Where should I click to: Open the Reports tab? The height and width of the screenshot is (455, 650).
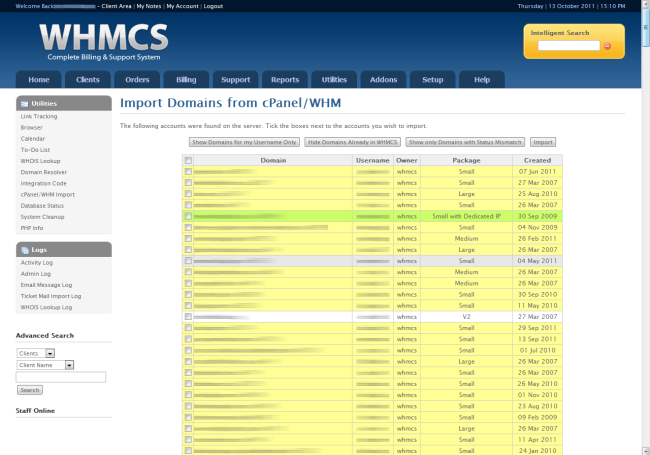pyautogui.click(x=285, y=80)
